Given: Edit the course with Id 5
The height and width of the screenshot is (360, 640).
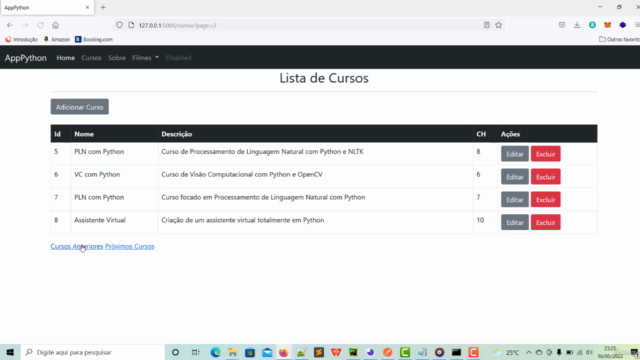Looking at the screenshot, I should click(515, 154).
